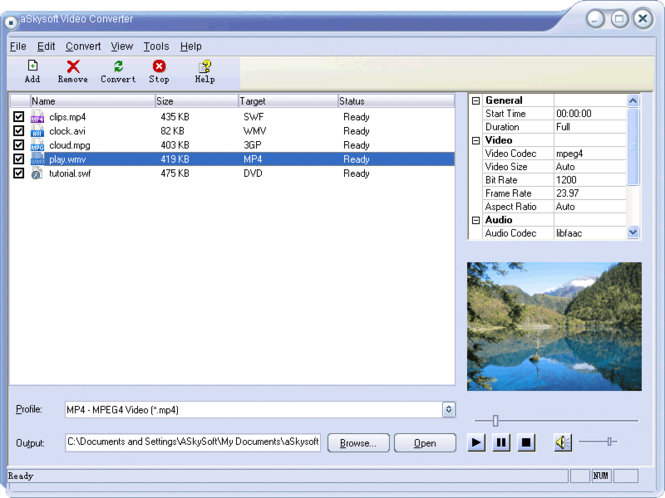The image size is (665, 498).
Task: Uncheck the tutorial.swf checkbox
Action: [x=19, y=173]
